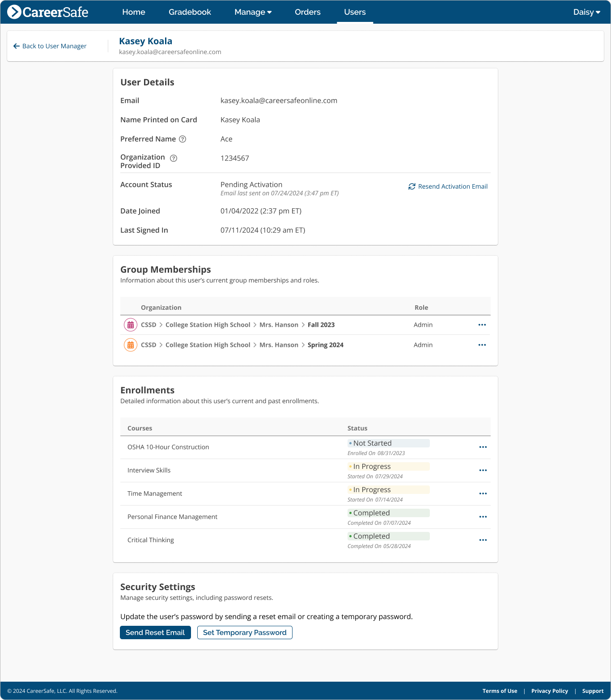This screenshot has width=611, height=700.
Task: Open the Orders page
Action: click(x=307, y=12)
